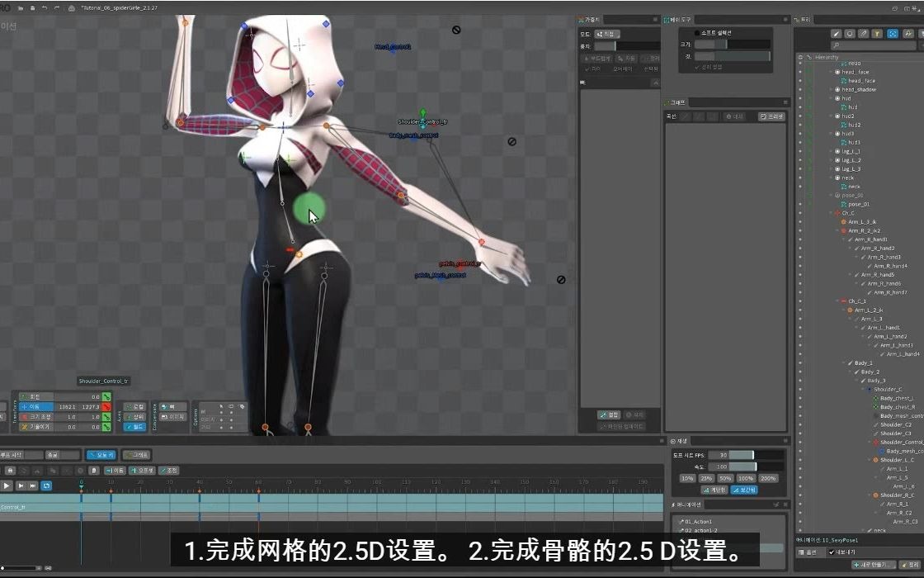This screenshot has width=924, height=578.
Task: Select the Move keys tool in the timeline
Action: [115, 470]
